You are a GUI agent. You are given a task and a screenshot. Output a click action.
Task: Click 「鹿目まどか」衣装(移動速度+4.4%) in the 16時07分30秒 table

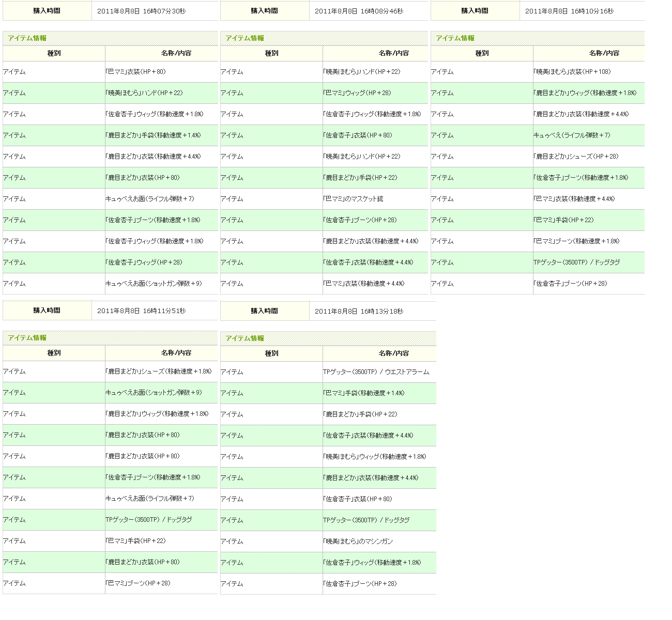click(153, 157)
